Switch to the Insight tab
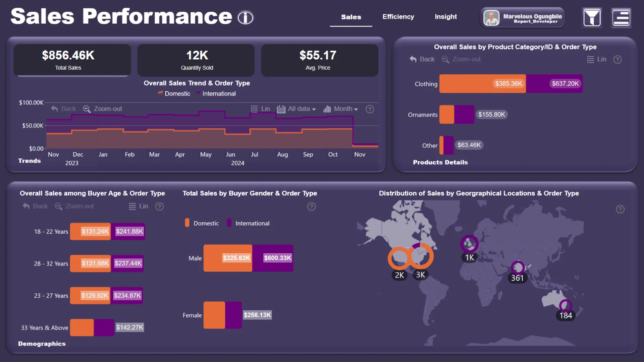 point(446,17)
